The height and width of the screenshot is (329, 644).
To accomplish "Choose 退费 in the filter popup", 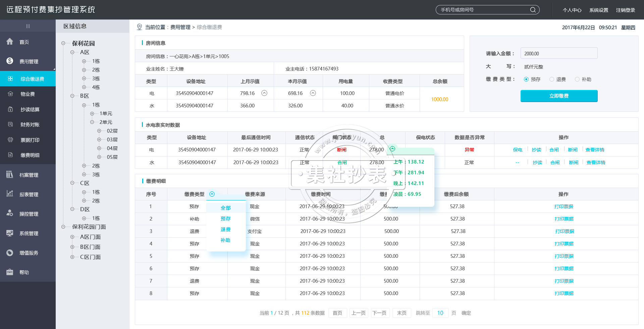I will (x=225, y=229).
